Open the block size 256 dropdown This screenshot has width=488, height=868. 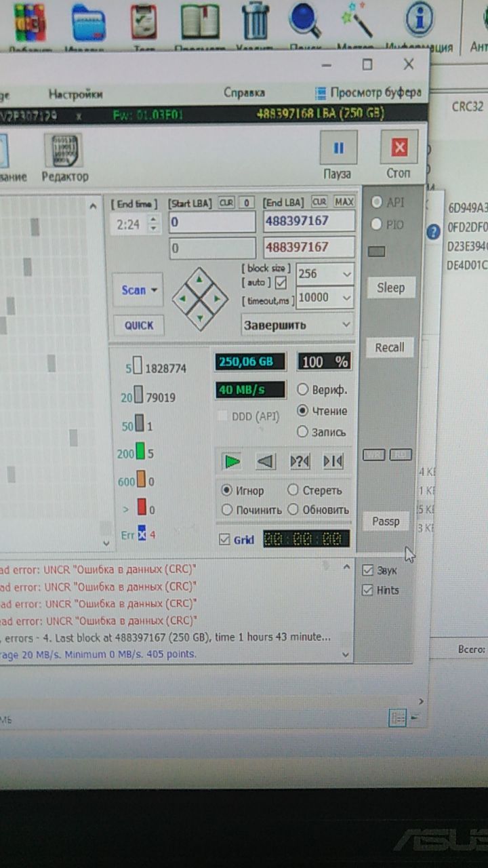coord(347,274)
